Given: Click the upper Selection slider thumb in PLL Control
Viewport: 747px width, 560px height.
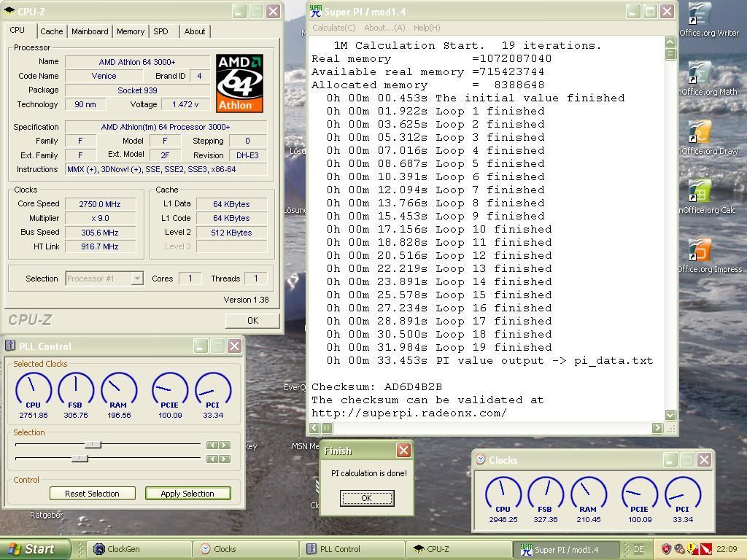Looking at the screenshot, I should tap(93, 444).
